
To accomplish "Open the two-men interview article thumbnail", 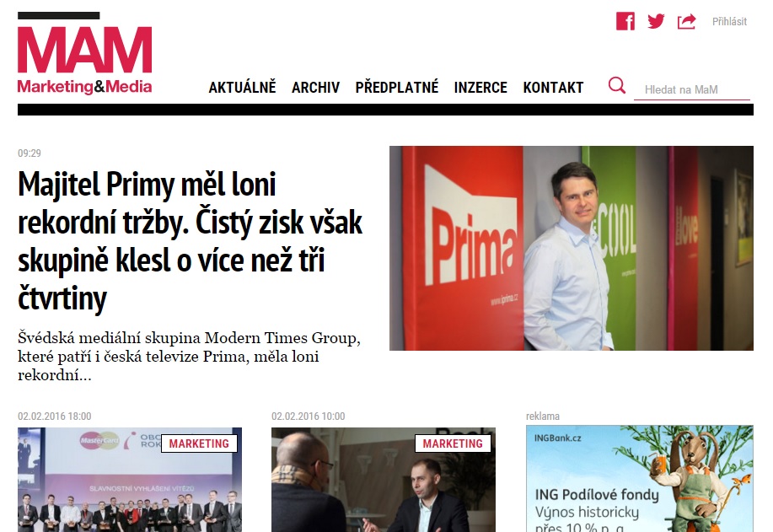I will pyautogui.click(x=384, y=480).
